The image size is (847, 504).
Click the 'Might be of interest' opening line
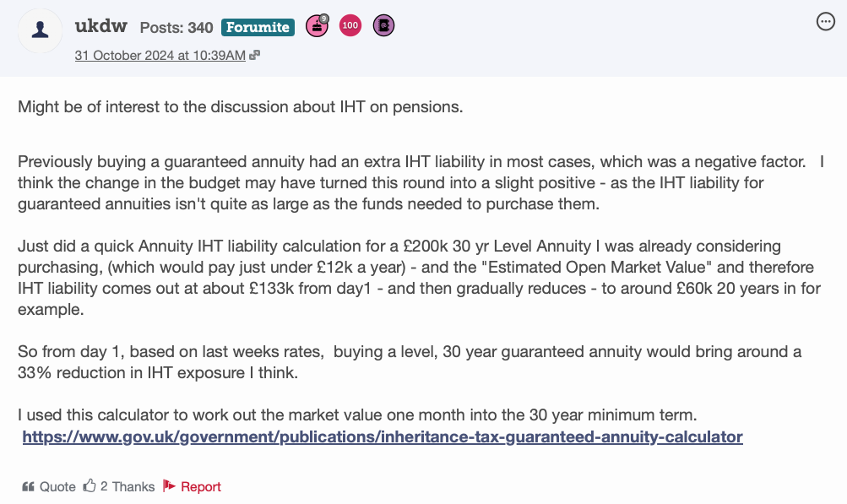tap(241, 108)
